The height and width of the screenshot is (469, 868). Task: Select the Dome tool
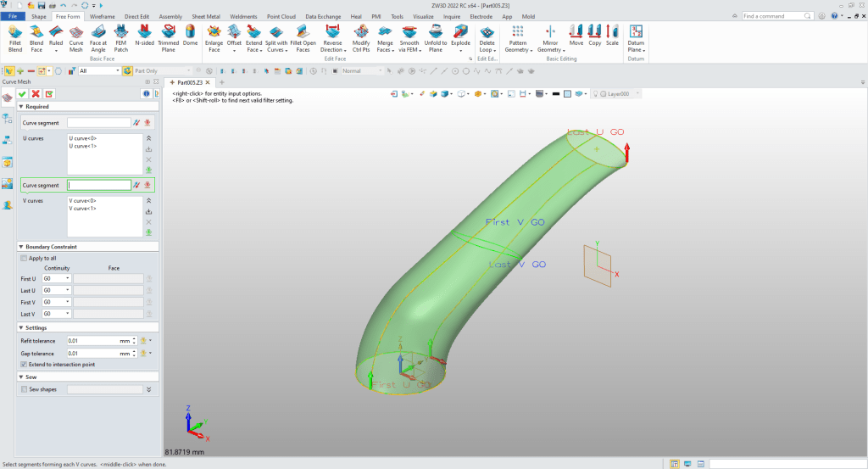(190, 37)
